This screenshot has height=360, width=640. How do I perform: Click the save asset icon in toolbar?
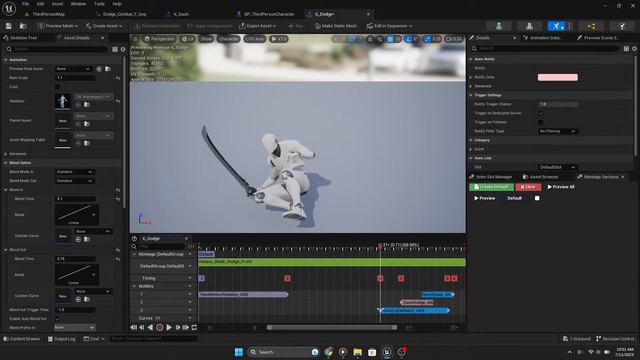[9, 26]
